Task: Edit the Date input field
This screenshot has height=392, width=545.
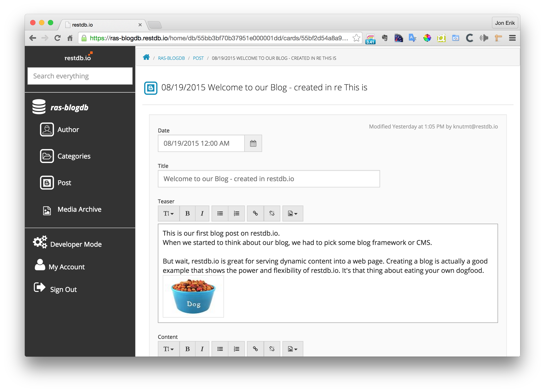Action: click(201, 143)
